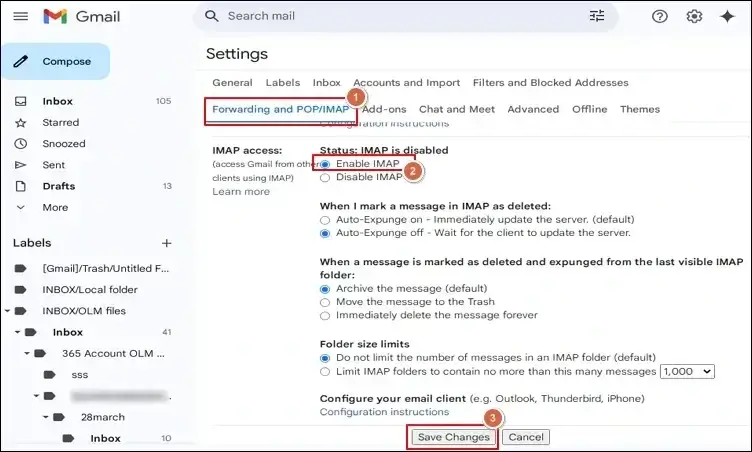Switch to the Inbox settings tab

click(327, 83)
